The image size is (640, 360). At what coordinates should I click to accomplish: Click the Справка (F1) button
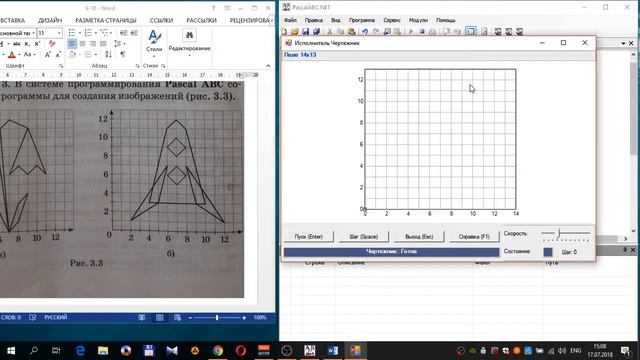pos(474,237)
